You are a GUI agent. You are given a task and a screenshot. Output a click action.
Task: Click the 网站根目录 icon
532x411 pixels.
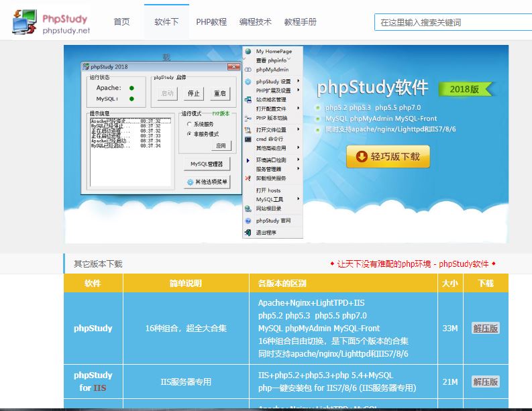[x=248, y=209]
